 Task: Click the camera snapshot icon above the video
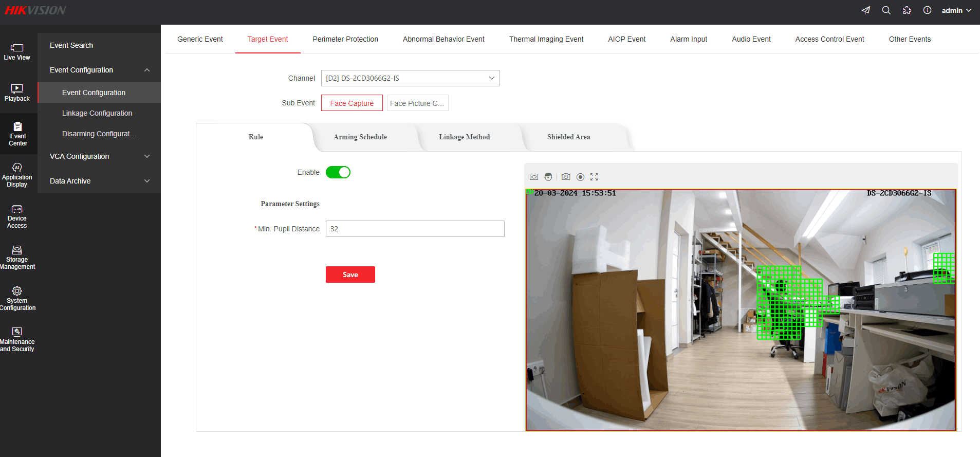pyautogui.click(x=566, y=177)
